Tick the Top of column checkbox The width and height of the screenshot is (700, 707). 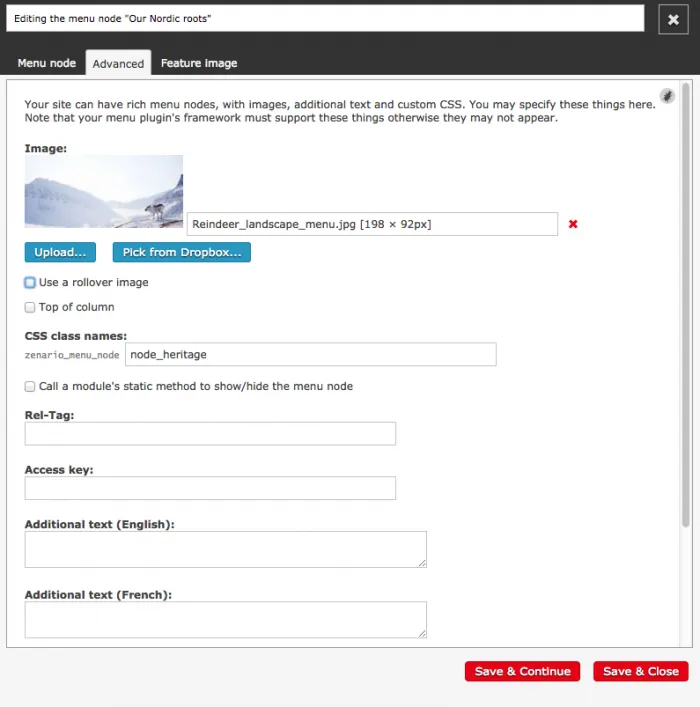click(x=30, y=307)
